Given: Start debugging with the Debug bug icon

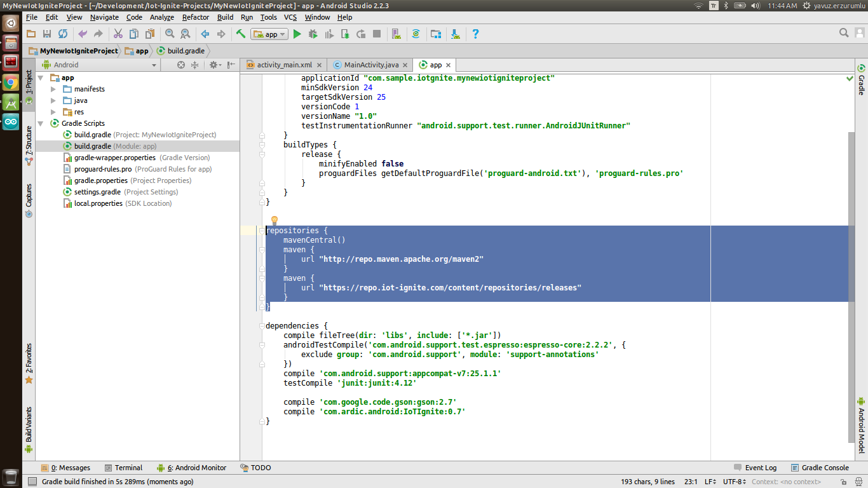Looking at the screenshot, I should (313, 34).
